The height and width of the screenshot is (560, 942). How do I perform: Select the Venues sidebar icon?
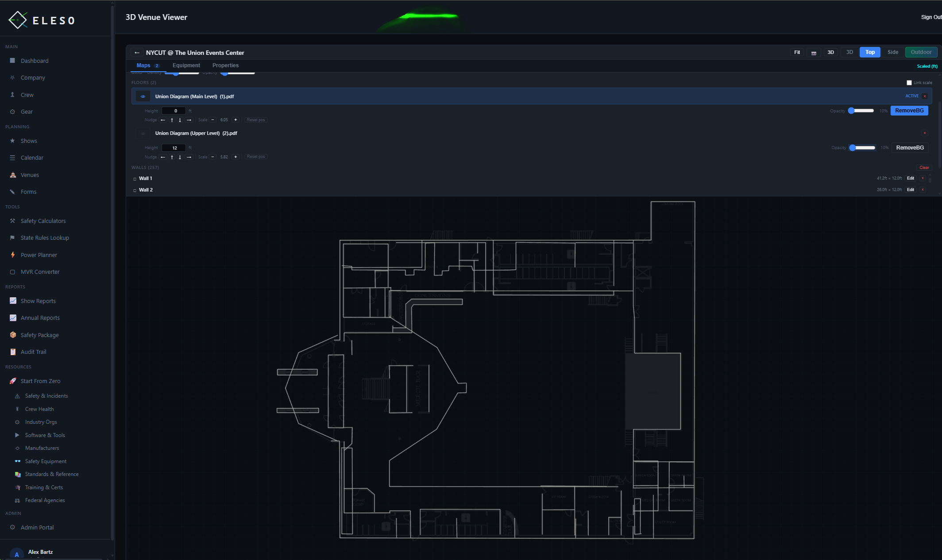(x=12, y=175)
